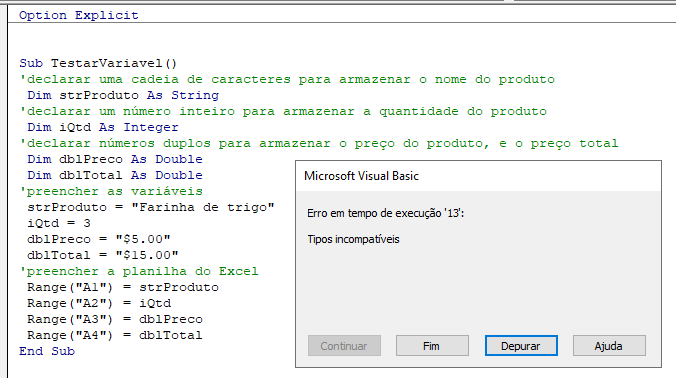
Task: Click the Fim button to end execution
Action: pos(432,346)
